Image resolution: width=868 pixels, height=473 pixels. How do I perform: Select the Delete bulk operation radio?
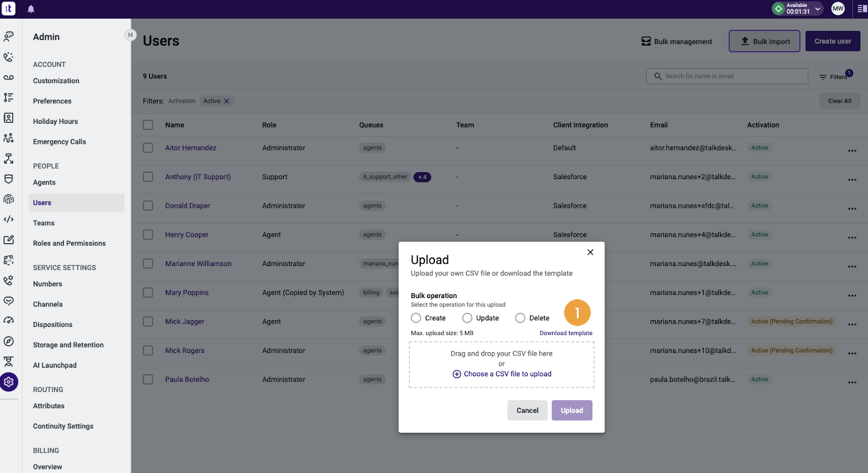[x=520, y=318]
